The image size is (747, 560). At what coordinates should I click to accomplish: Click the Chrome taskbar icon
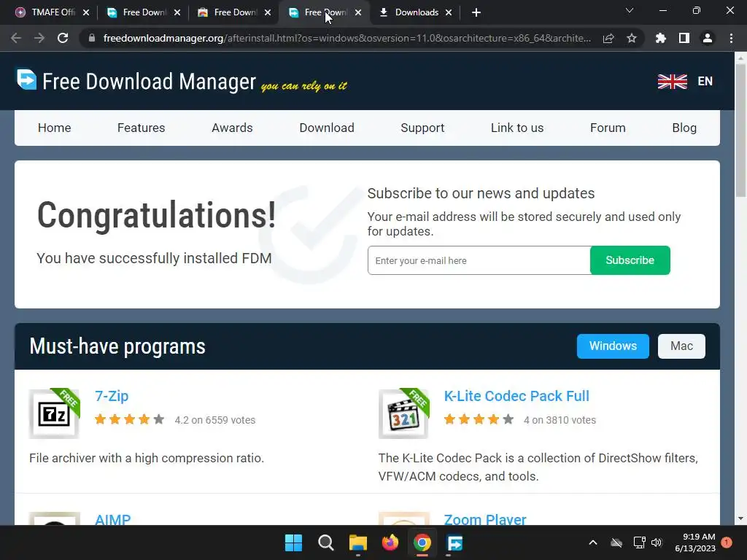pyautogui.click(x=422, y=542)
